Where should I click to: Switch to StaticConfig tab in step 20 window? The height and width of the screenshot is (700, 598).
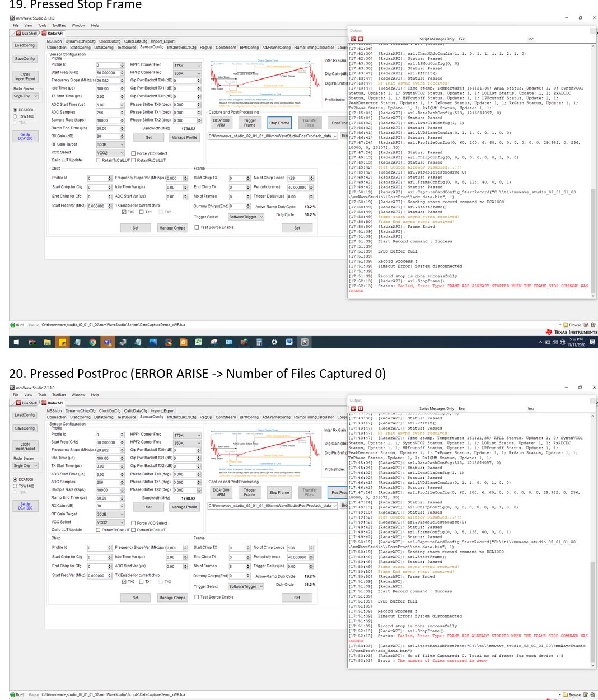[x=80, y=417]
